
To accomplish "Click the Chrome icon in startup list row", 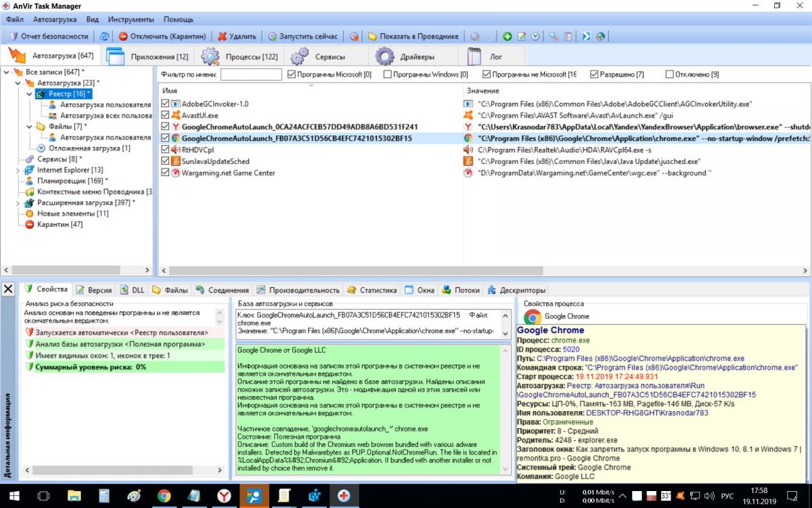I will pos(176,138).
